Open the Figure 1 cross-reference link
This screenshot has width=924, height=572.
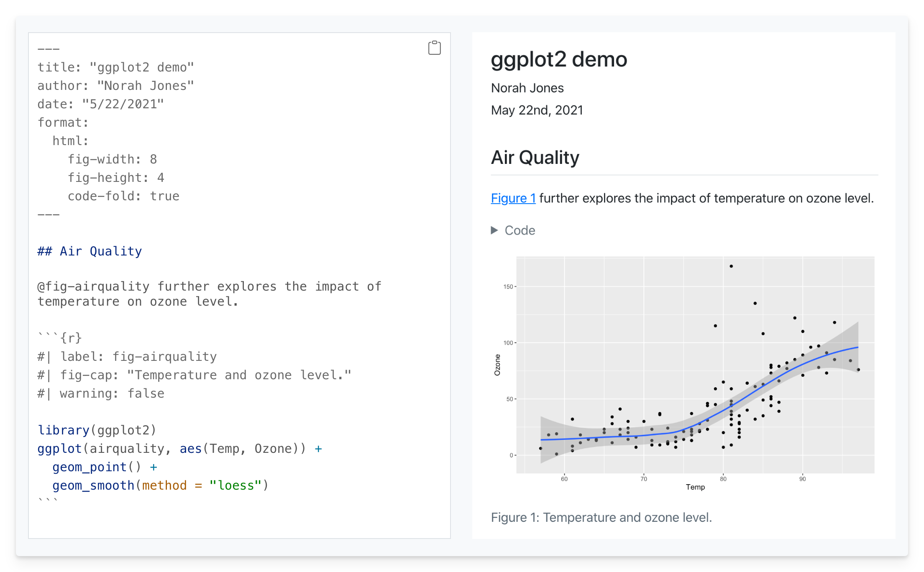(x=513, y=198)
